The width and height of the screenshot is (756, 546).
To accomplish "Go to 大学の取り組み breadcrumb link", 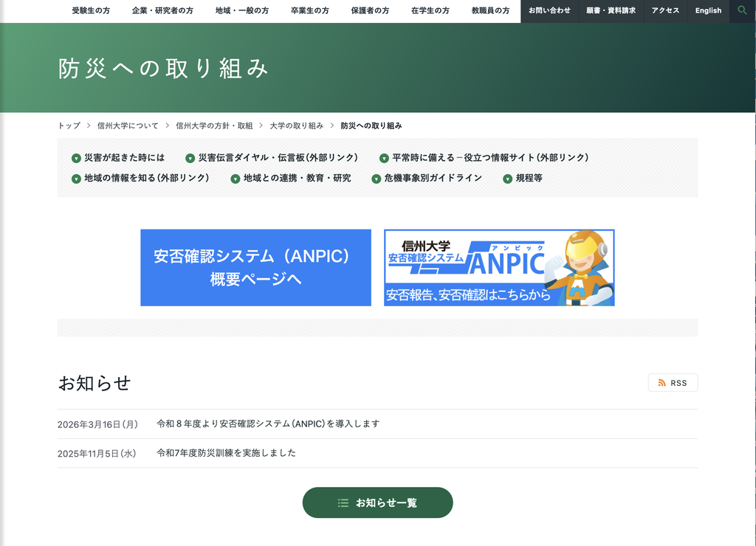I will pyautogui.click(x=297, y=125).
